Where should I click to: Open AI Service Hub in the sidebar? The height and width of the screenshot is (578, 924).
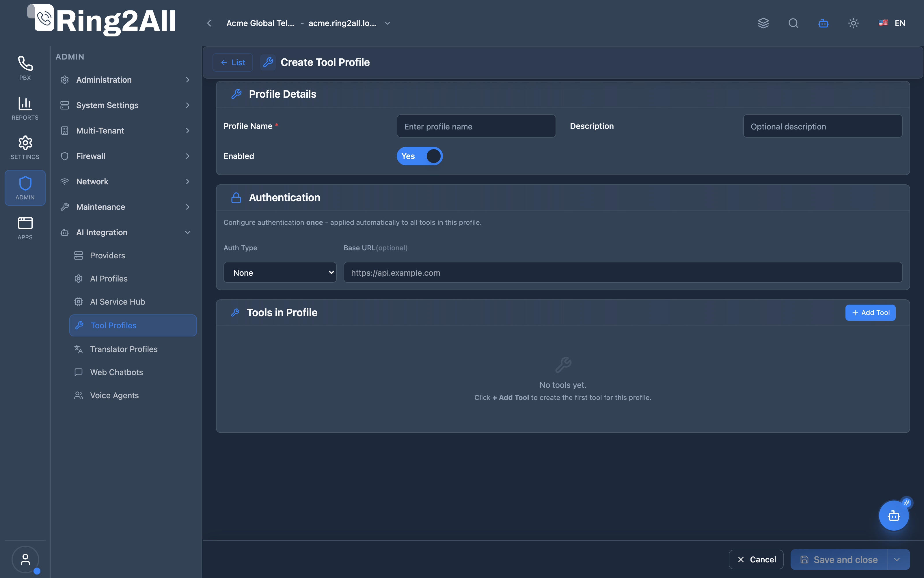[133, 302]
